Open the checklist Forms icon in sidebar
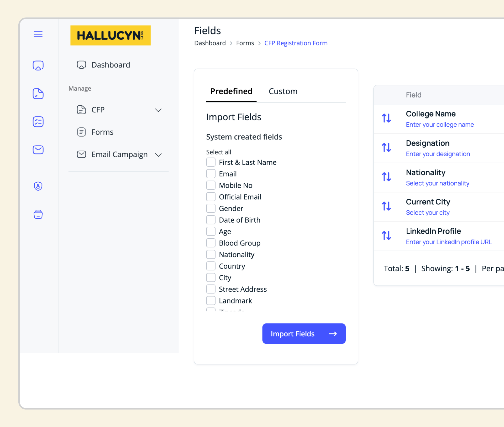Viewport: 504px width, 427px height. [x=38, y=122]
